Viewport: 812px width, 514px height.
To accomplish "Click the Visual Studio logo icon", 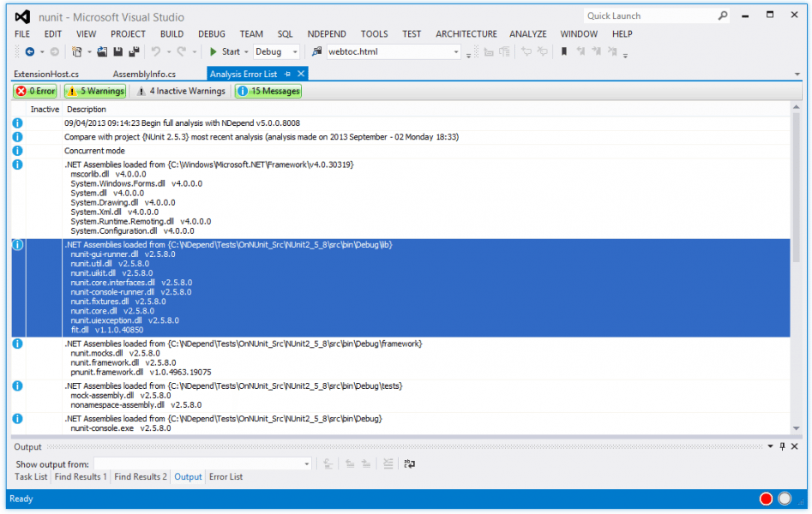I will click(22, 17).
